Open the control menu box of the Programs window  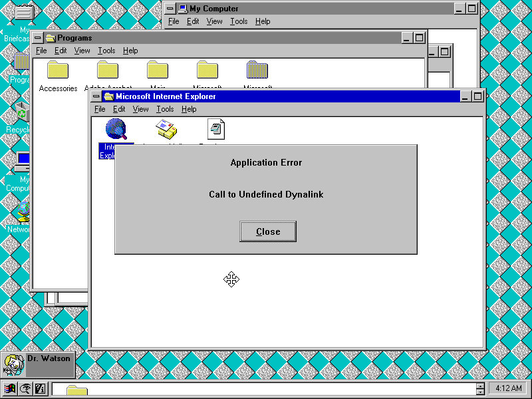[37, 38]
